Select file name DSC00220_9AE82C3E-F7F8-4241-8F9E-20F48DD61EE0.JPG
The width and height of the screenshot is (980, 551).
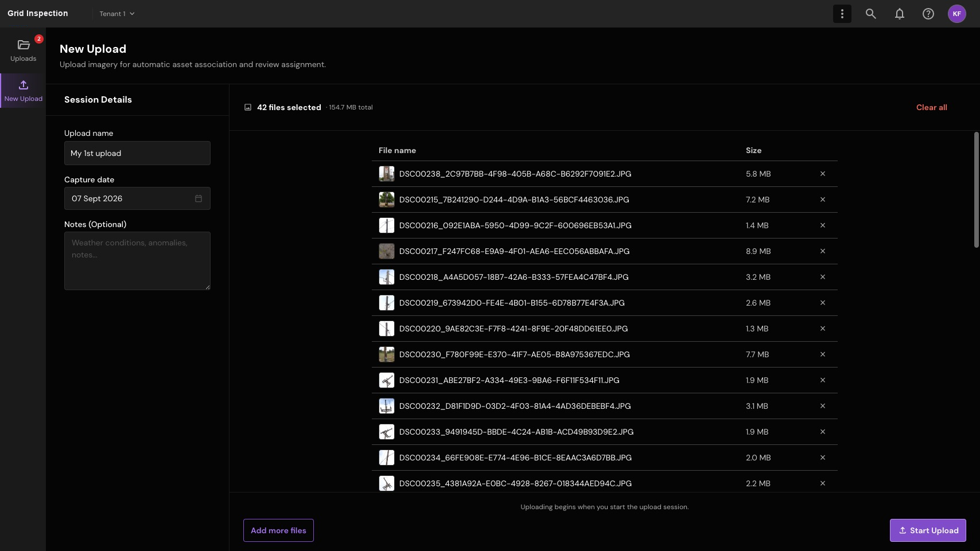[514, 329]
